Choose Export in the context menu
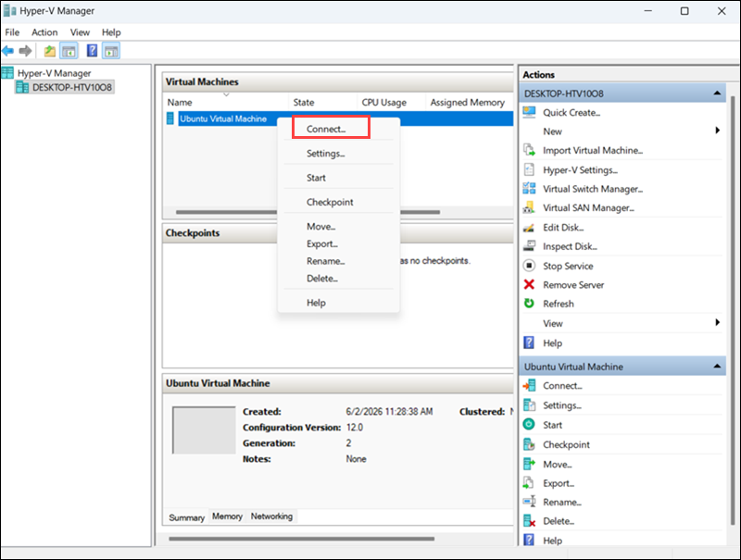 [338, 244]
